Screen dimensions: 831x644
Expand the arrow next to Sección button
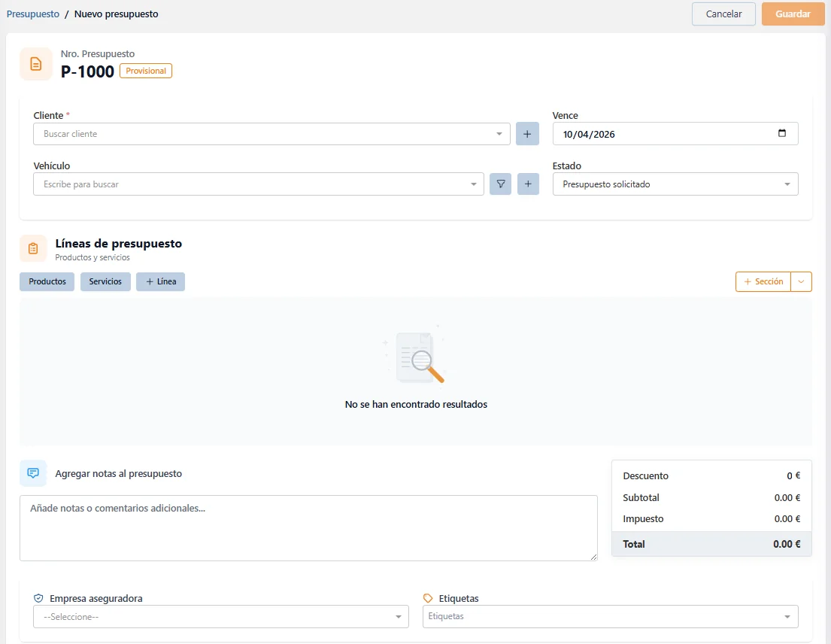click(x=802, y=281)
